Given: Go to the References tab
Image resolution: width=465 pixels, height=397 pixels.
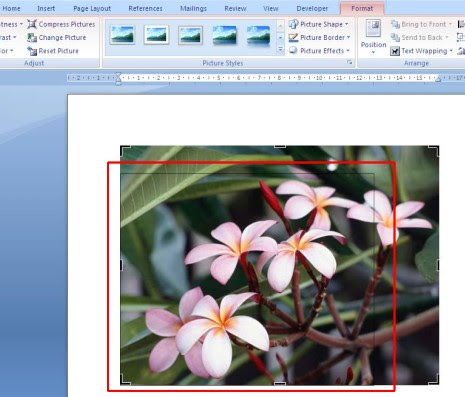Looking at the screenshot, I should click(x=145, y=8).
